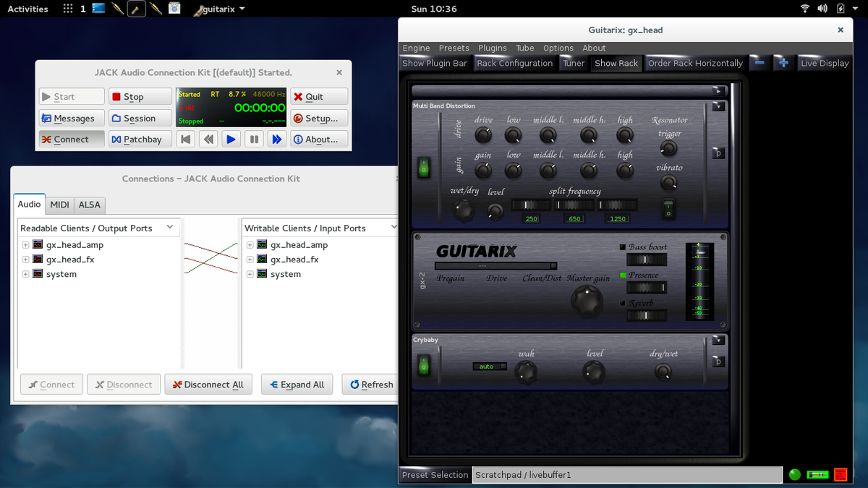
Task: Toggle the Tuner display
Action: [x=574, y=63]
